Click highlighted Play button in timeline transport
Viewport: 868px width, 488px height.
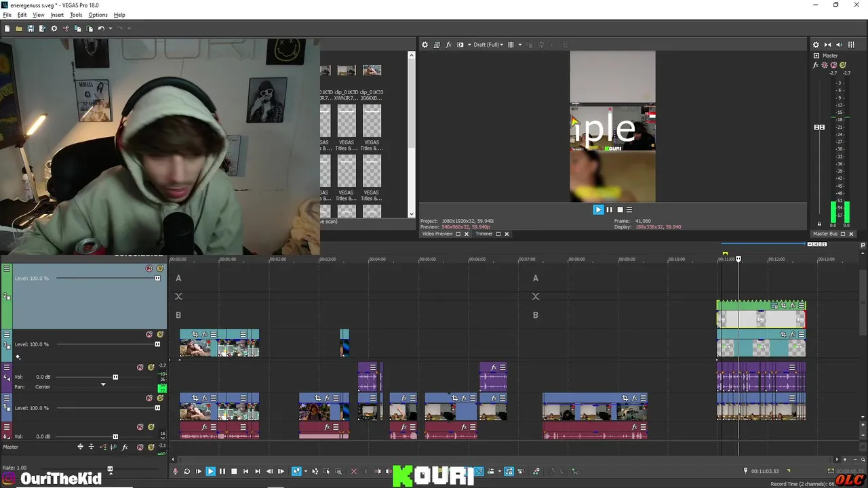[x=210, y=471]
